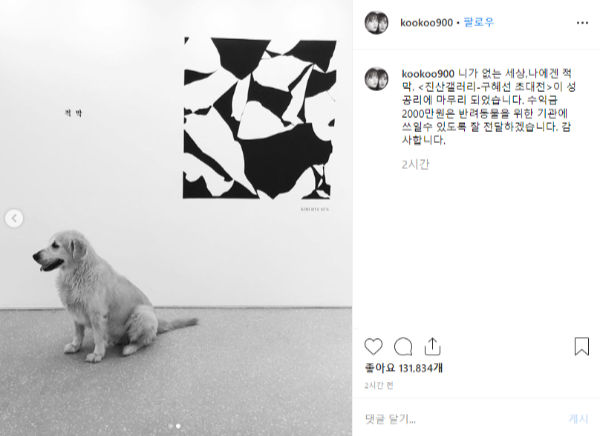Click the 게시 post button
600x436 pixels.
(x=578, y=419)
